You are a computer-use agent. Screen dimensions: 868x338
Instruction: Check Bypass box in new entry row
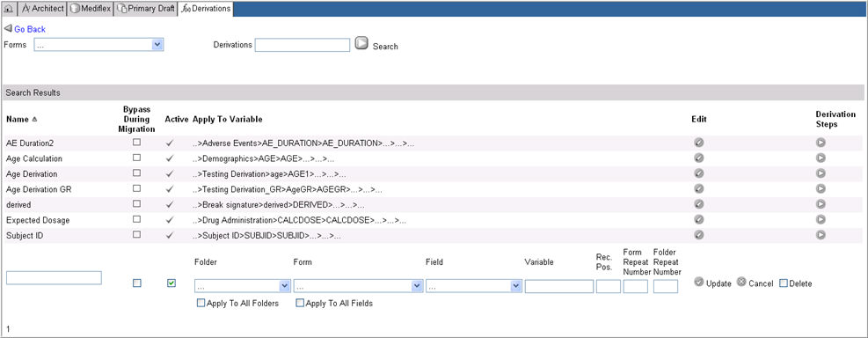(x=136, y=283)
